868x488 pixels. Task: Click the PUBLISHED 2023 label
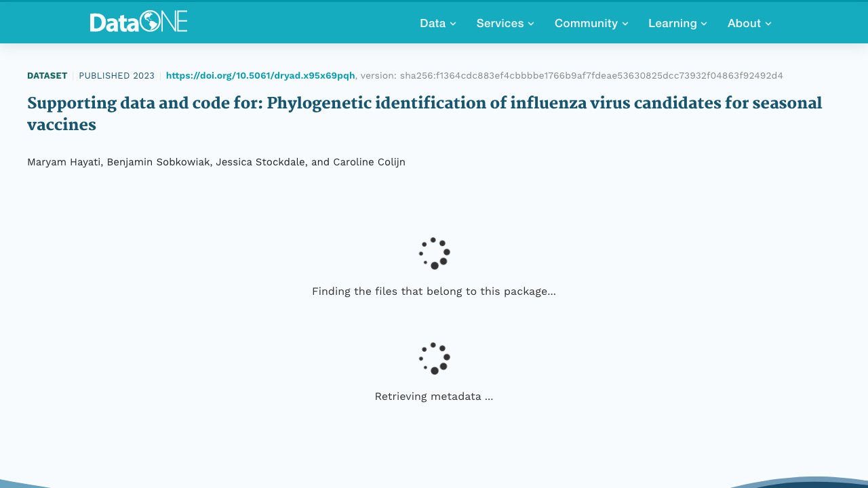(117, 76)
